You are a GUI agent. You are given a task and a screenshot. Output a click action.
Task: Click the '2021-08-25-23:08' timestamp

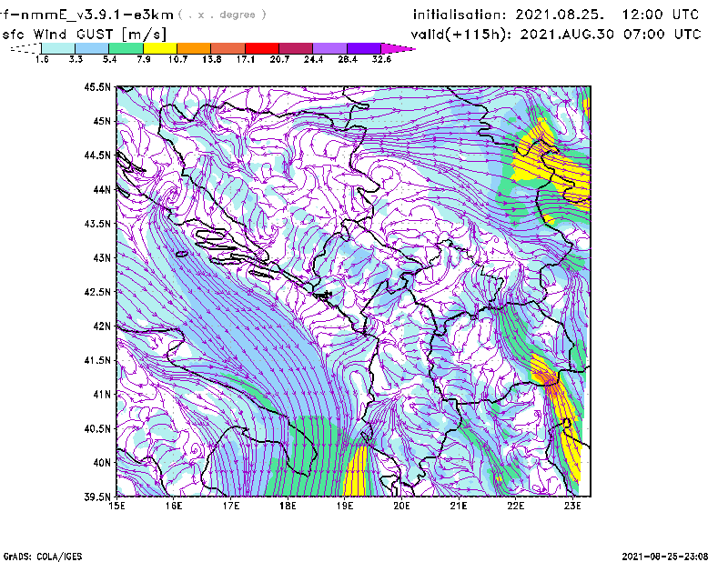click(x=665, y=557)
